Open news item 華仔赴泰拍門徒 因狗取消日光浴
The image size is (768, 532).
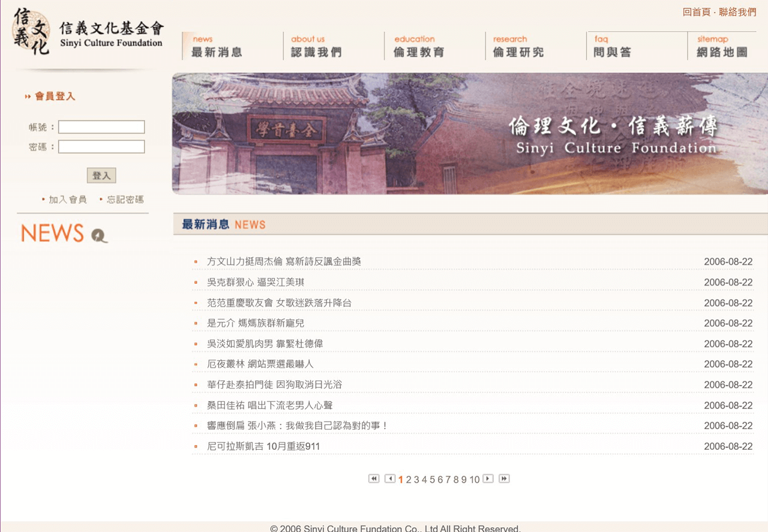[274, 384]
